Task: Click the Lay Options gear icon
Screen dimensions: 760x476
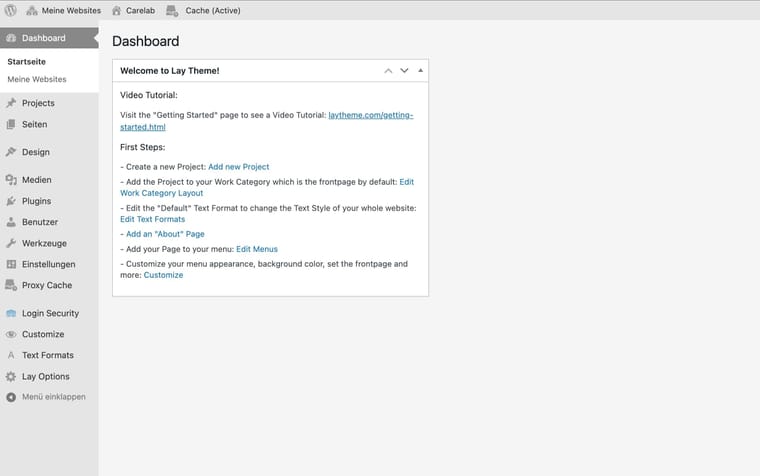Action: click(x=11, y=376)
